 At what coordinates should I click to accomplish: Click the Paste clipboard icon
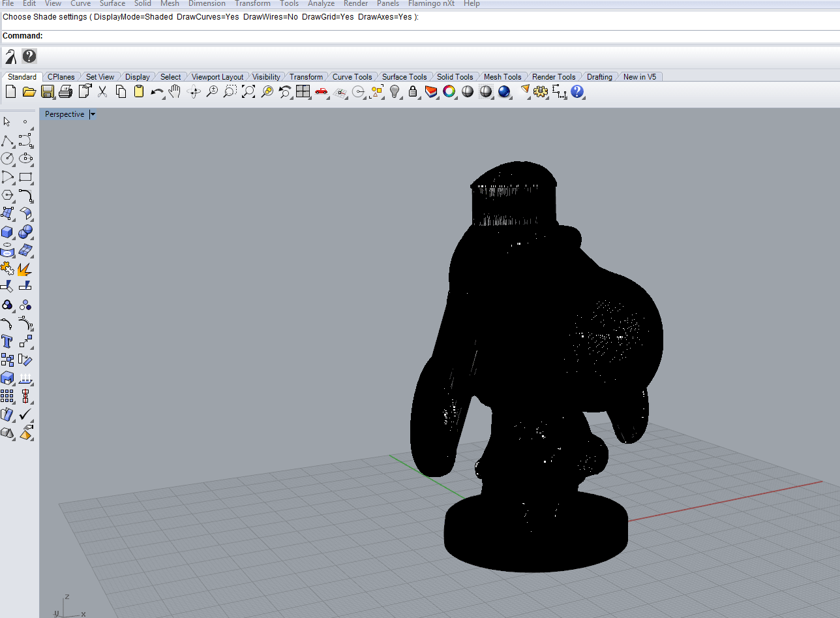(138, 92)
